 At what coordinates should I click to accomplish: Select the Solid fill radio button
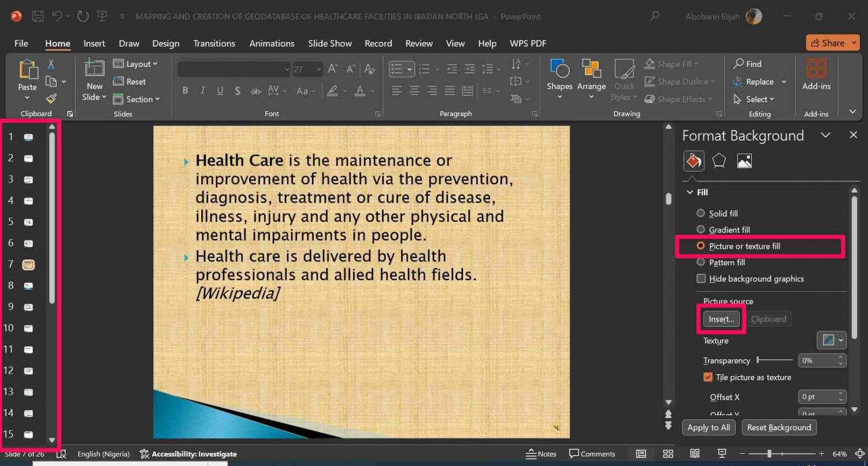pos(701,213)
